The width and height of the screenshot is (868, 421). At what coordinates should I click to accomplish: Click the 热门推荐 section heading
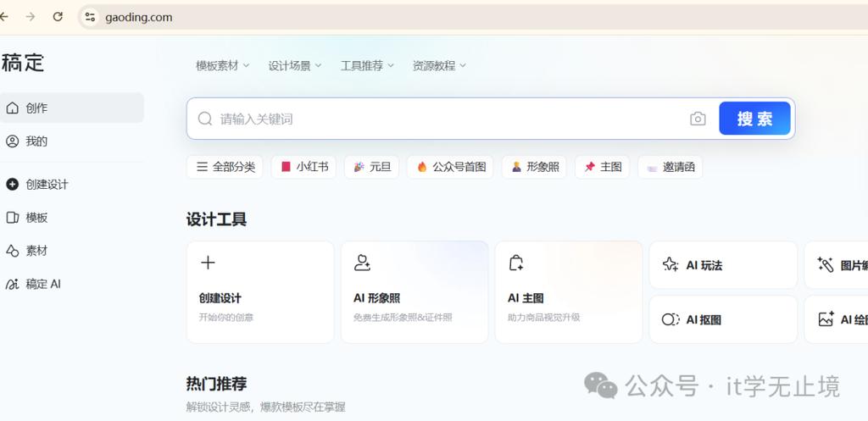[x=216, y=384]
